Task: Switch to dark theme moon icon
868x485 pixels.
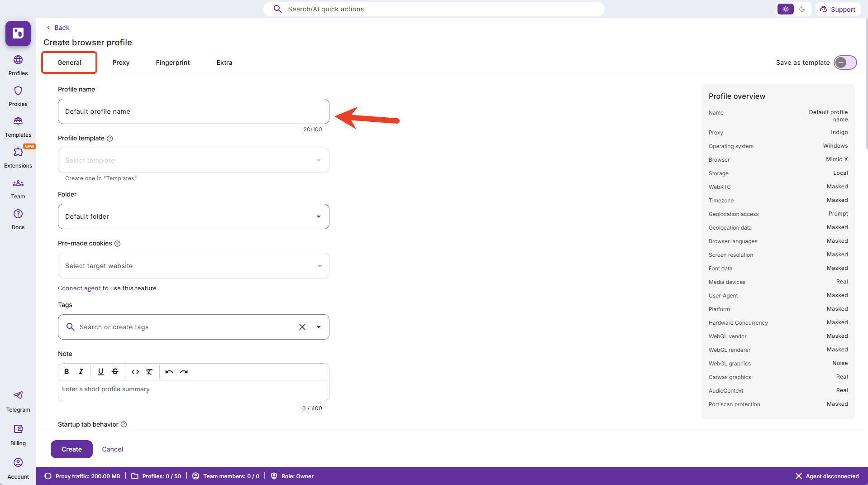Action: pos(802,9)
